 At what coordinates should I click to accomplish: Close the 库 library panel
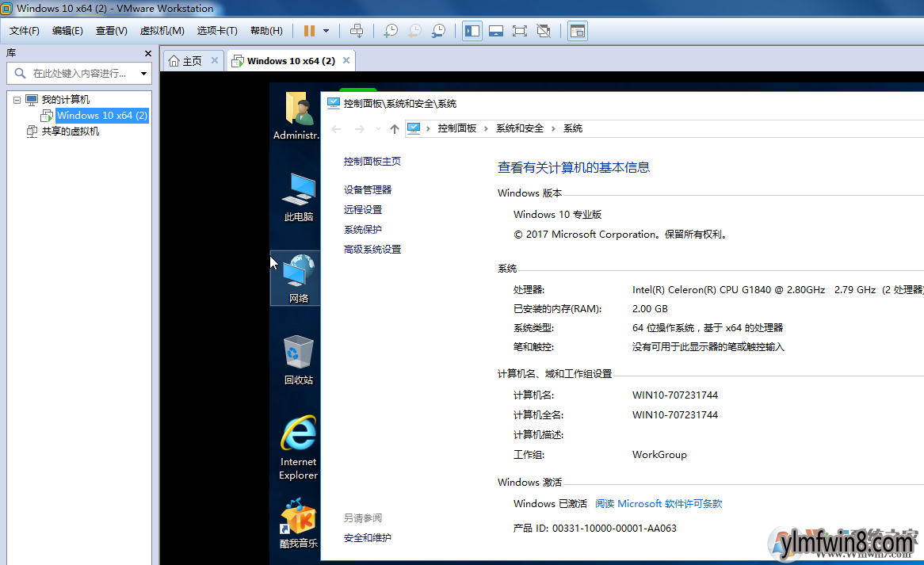coord(148,54)
